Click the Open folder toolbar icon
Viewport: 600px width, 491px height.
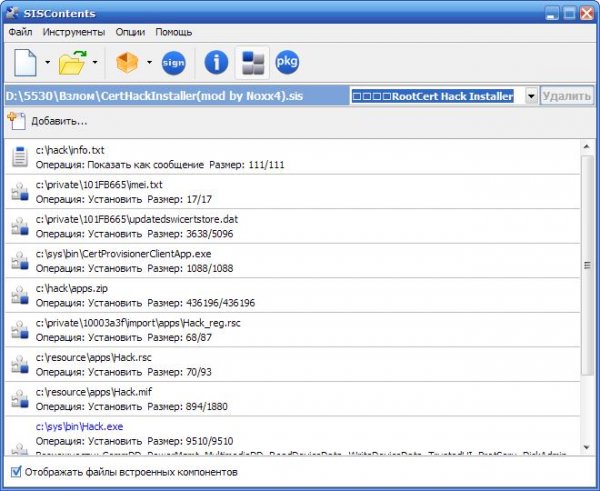(73, 62)
